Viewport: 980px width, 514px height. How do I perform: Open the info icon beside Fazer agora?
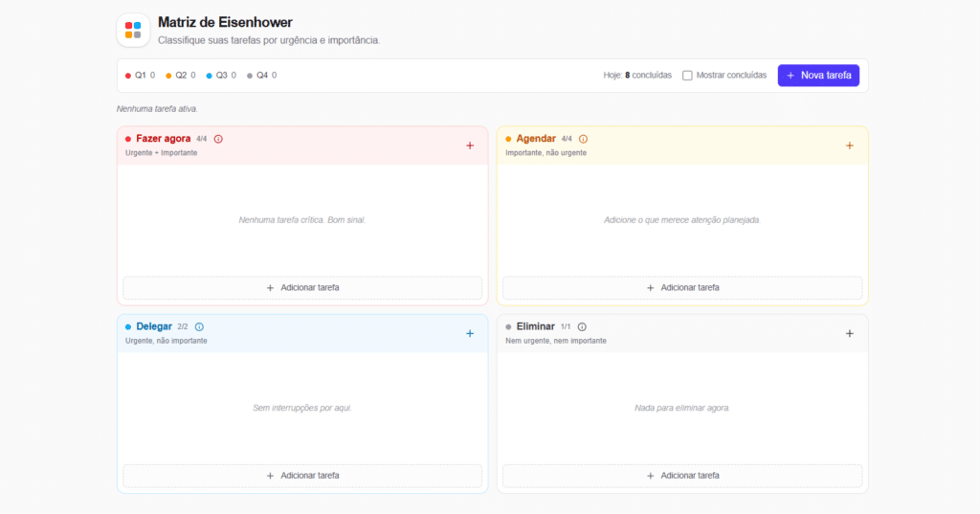[218, 139]
